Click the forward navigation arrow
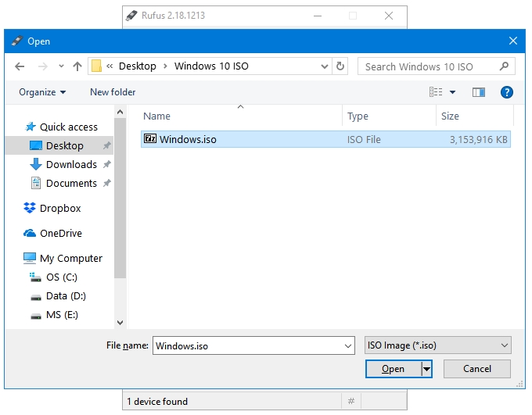 click(x=43, y=66)
